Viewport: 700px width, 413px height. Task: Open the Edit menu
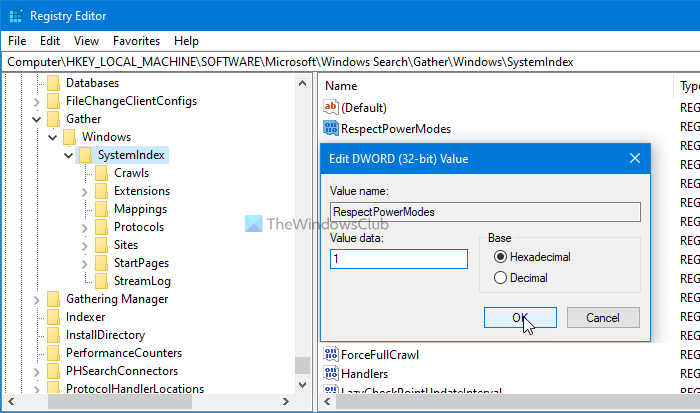[x=50, y=41]
